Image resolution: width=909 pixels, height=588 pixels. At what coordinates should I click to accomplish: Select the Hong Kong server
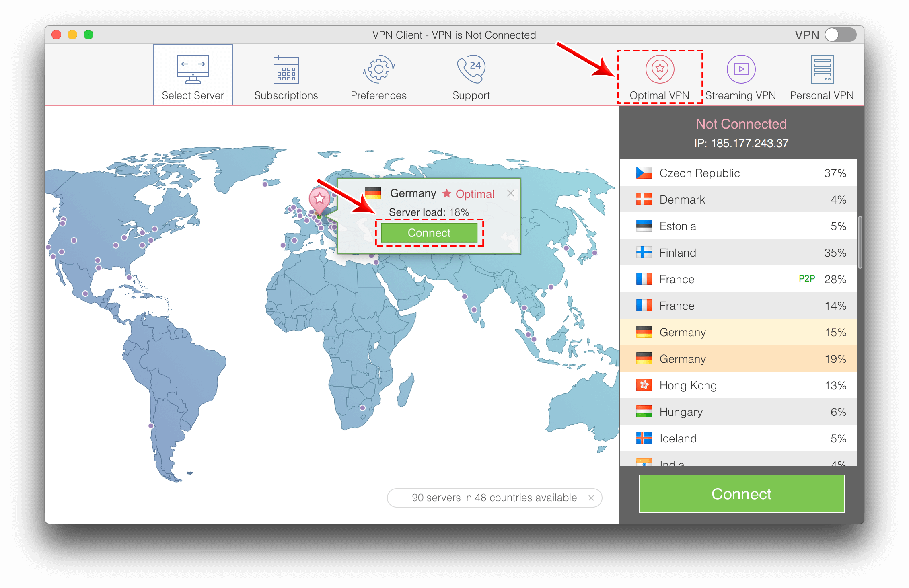pyautogui.click(x=737, y=385)
